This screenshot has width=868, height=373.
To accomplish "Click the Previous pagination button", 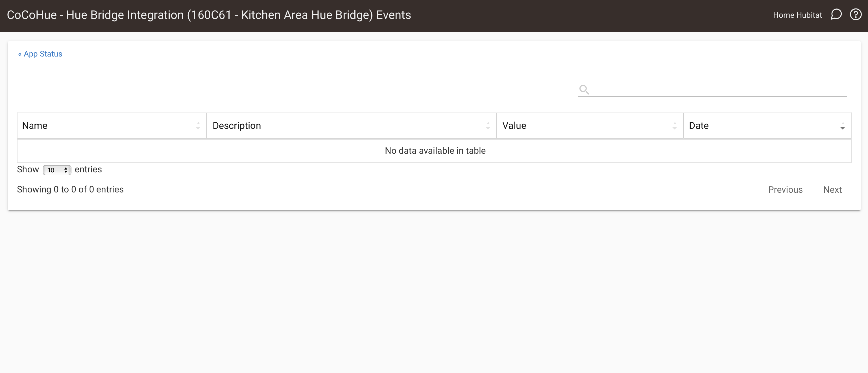I will (785, 190).
